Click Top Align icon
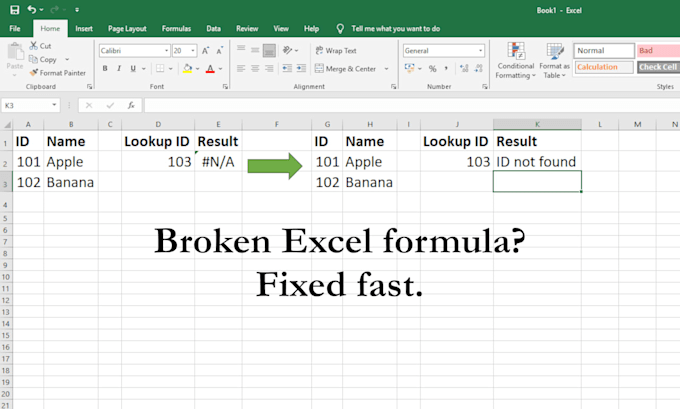Viewport: 680px width, 409px height. pos(241,50)
